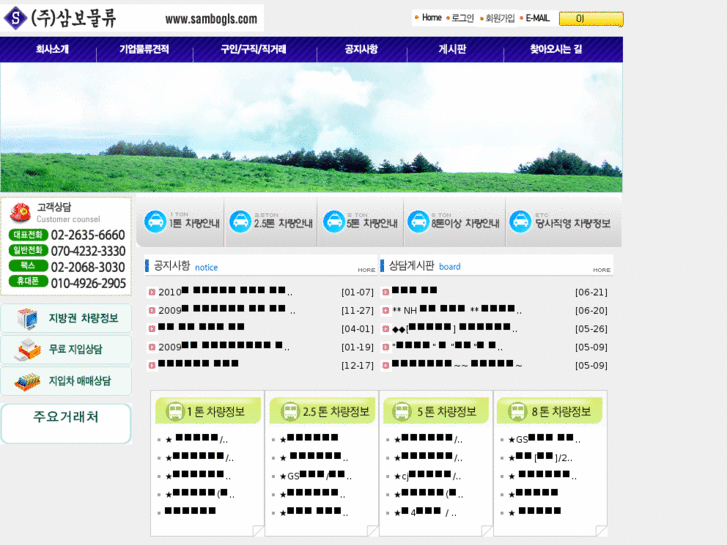
Task: Go to the 공지사항 navigation menu
Action: point(361,49)
